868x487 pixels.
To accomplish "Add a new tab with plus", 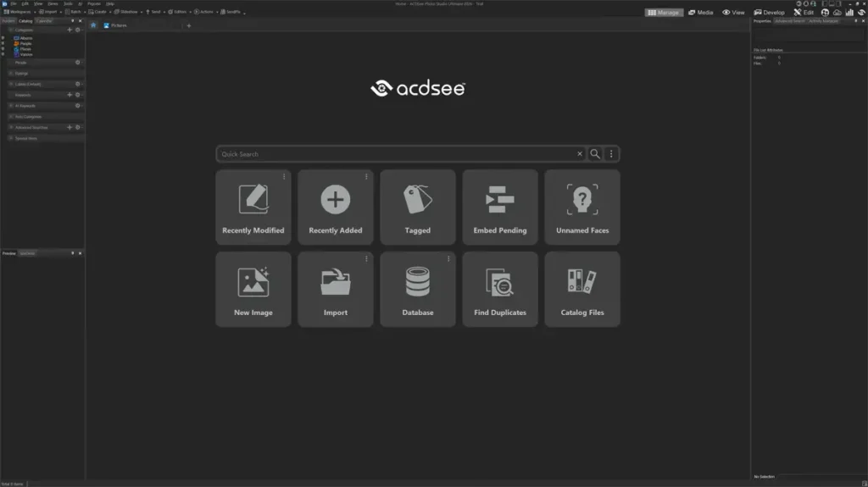I will point(189,25).
